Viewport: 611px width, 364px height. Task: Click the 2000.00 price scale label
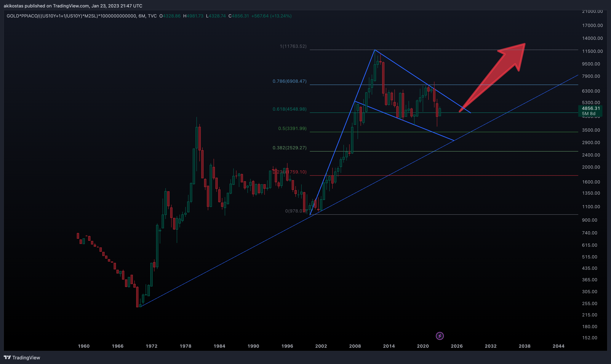(x=591, y=167)
